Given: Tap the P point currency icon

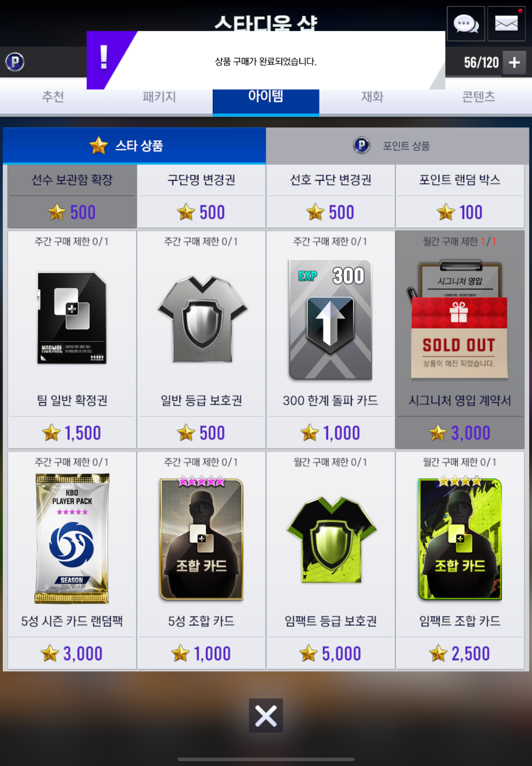Looking at the screenshot, I should 15,62.
